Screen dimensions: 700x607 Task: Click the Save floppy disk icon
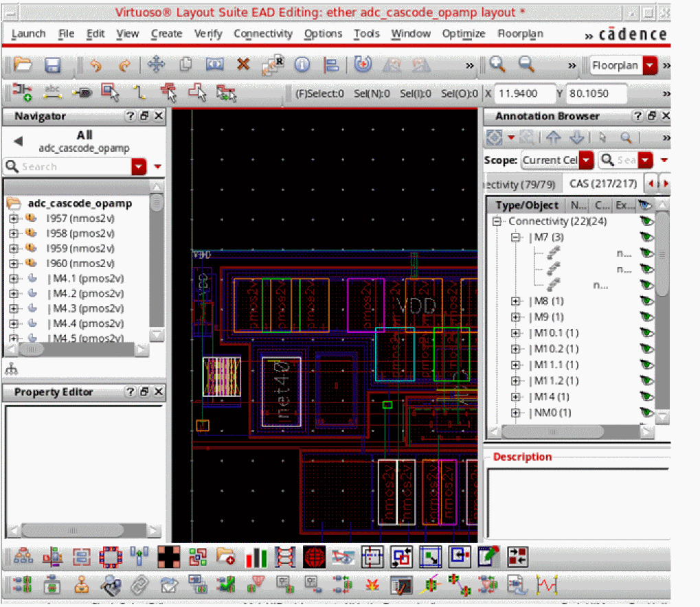tap(53, 65)
